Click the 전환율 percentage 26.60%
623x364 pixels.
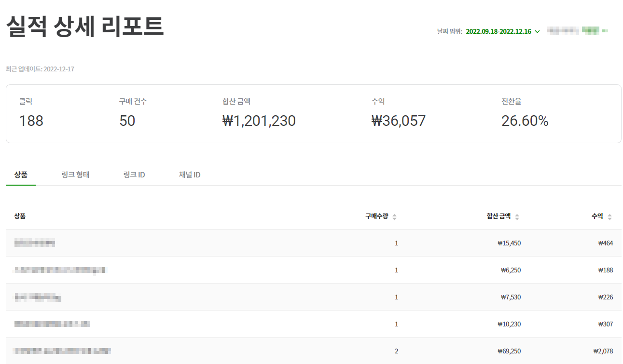526,121
